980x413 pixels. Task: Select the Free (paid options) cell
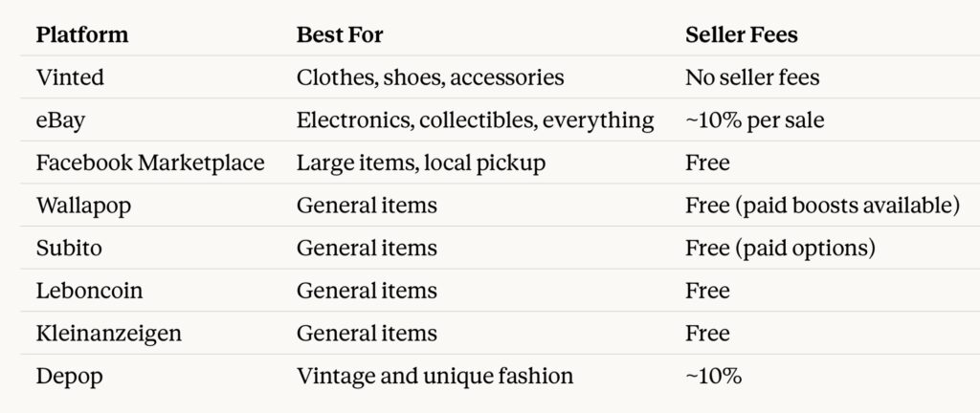point(781,248)
